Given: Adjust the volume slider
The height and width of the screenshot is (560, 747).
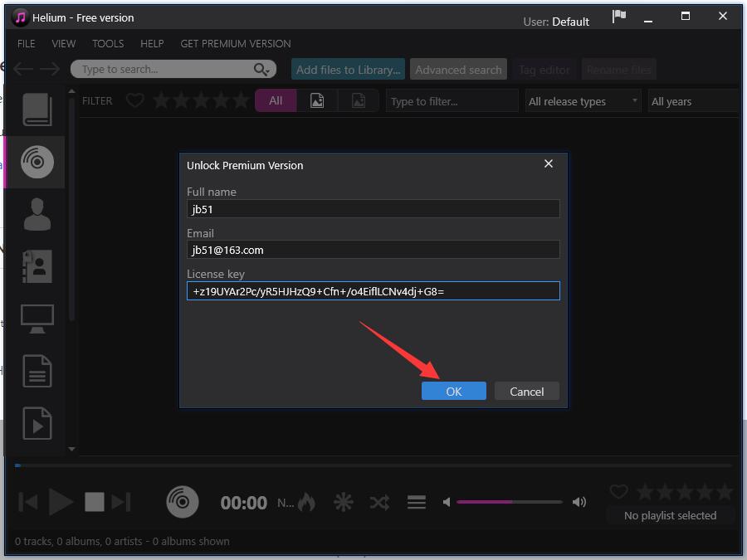Looking at the screenshot, I should click(x=509, y=502).
